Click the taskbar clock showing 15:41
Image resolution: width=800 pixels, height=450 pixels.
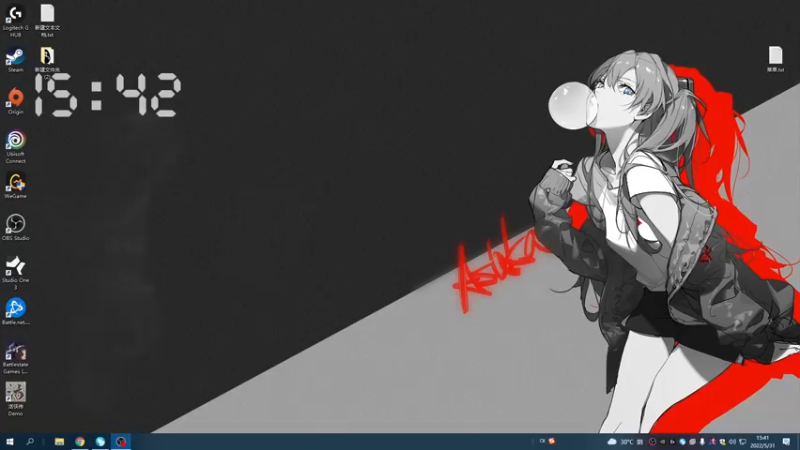pyautogui.click(x=763, y=442)
